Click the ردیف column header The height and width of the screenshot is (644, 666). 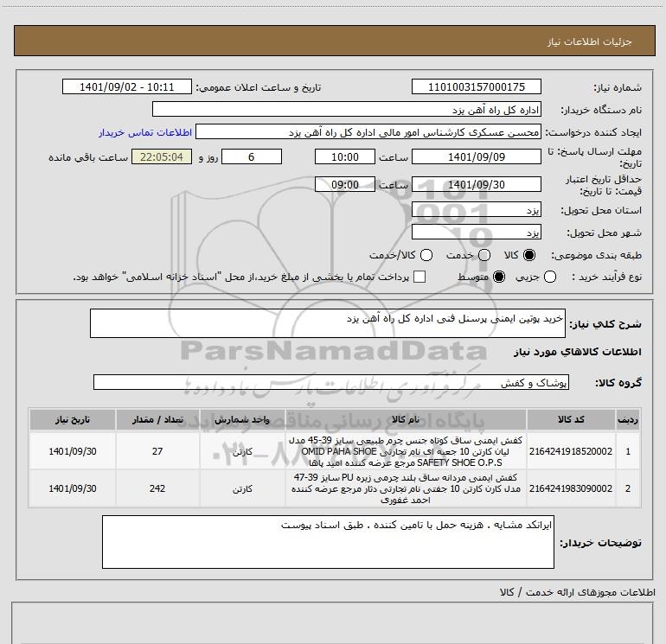628,419
